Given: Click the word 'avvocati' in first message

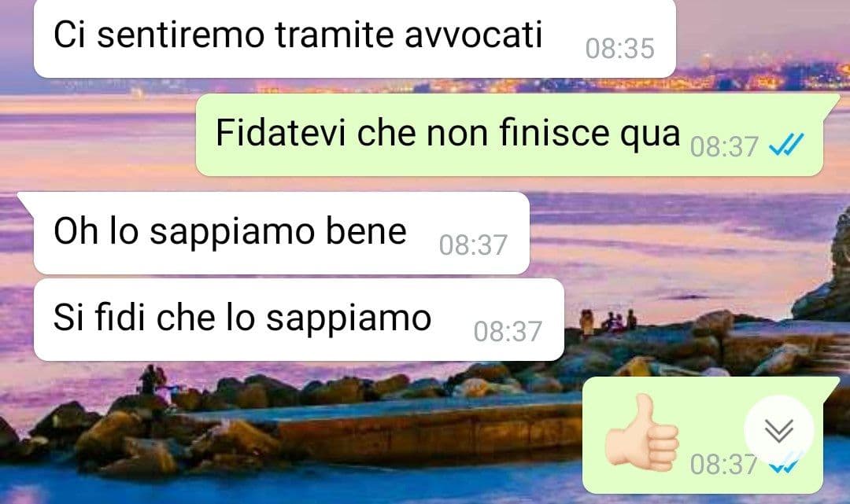Looking at the screenshot, I should pyautogui.click(x=473, y=35).
